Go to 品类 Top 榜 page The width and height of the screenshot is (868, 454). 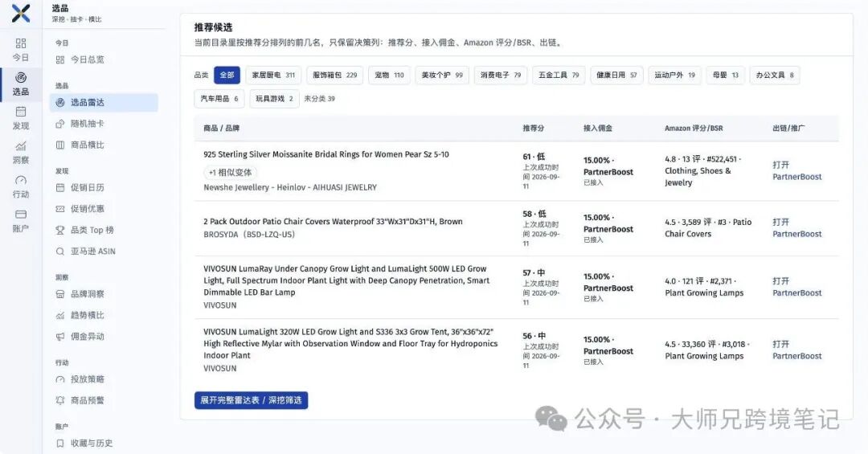pos(104,231)
